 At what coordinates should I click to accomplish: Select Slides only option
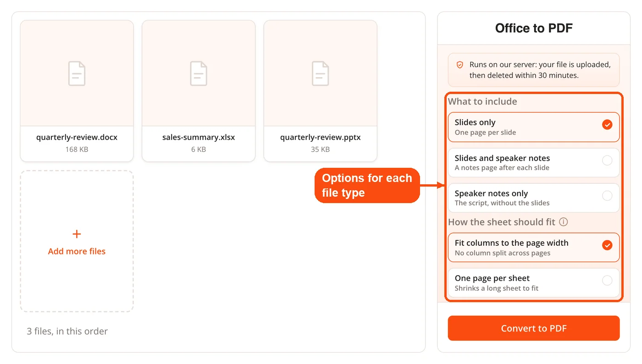tap(534, 127)
